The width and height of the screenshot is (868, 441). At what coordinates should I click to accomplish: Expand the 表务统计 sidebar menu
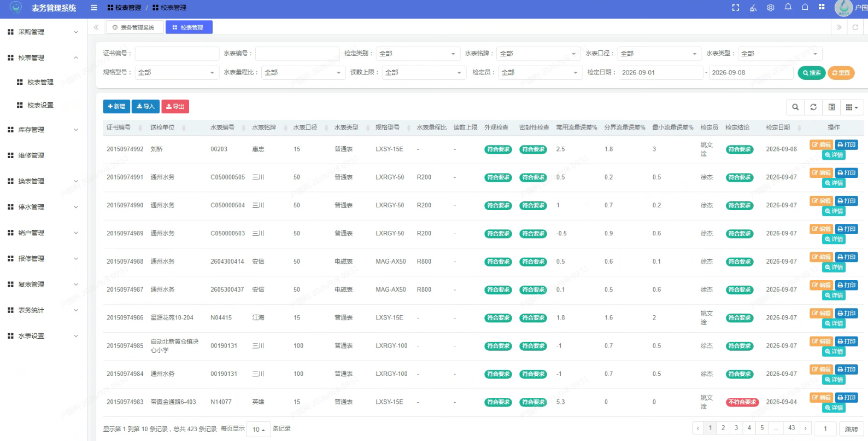44,310
